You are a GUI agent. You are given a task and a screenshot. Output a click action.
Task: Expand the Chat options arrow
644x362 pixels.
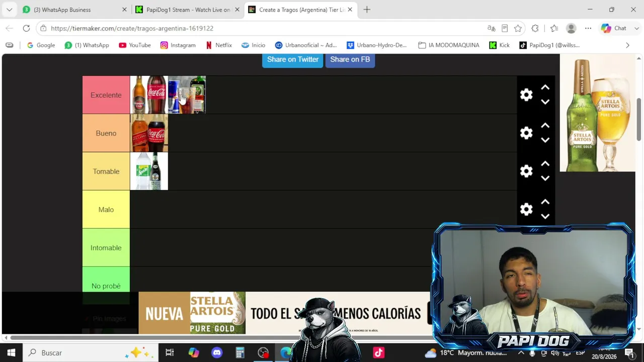click(636, 28)
